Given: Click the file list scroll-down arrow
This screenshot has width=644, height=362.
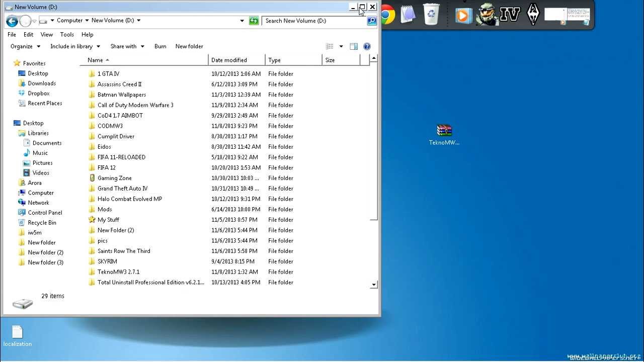Looking at the screenshot, I should pyautogui.click(x=374, y=285).
